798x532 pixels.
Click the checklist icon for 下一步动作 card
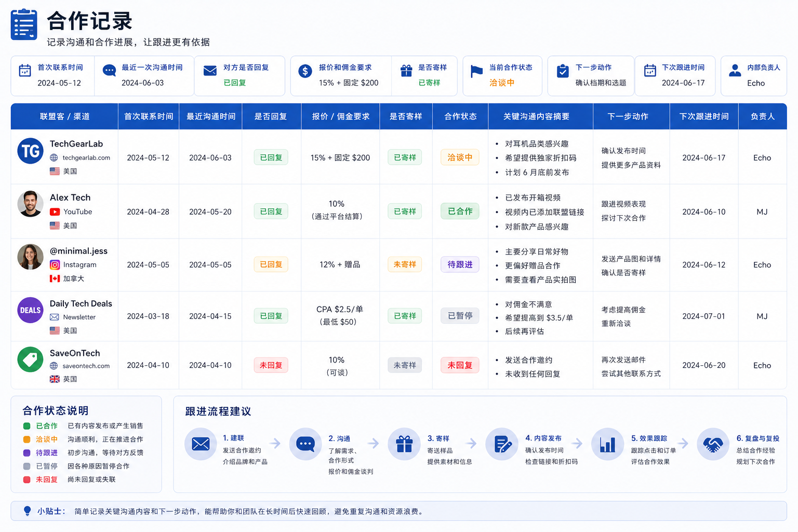point(563,71)
